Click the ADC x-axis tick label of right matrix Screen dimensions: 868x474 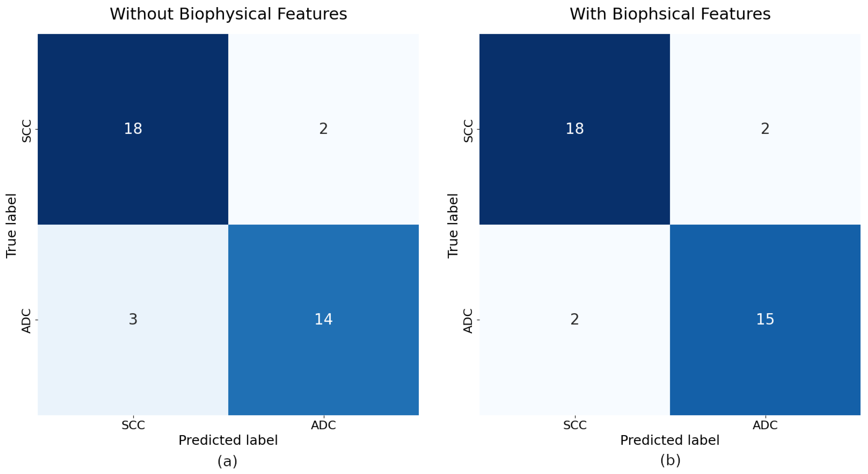click(765, 425)
